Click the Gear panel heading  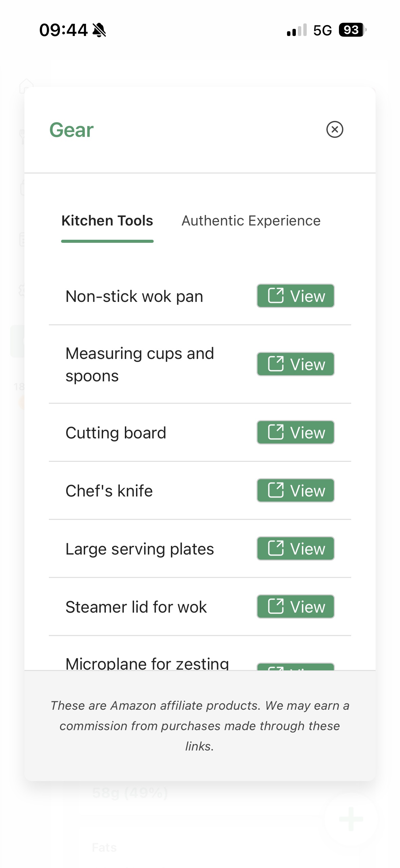[71, 129]
